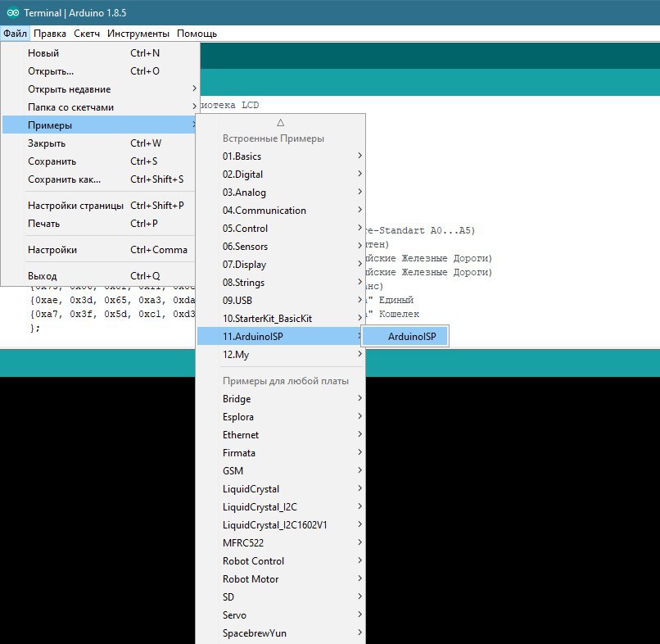Expand the Открыть недавние submenu

click(101, 89)
